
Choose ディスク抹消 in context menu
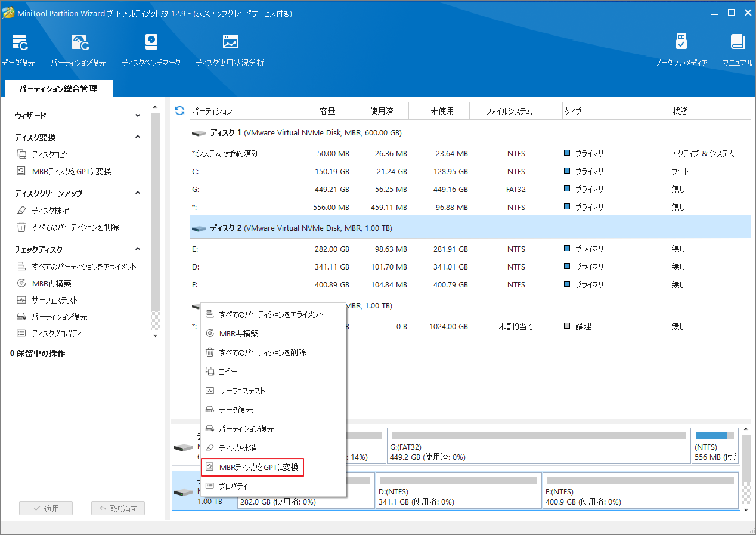coord(274,448)
